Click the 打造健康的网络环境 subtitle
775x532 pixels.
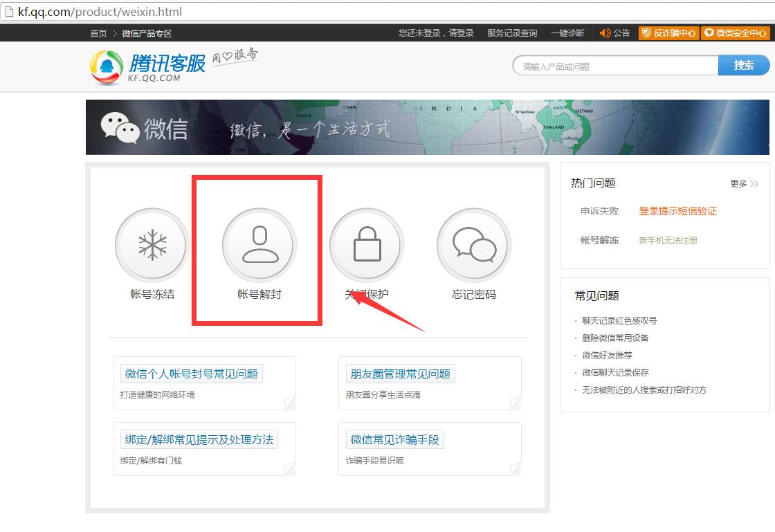157,395
